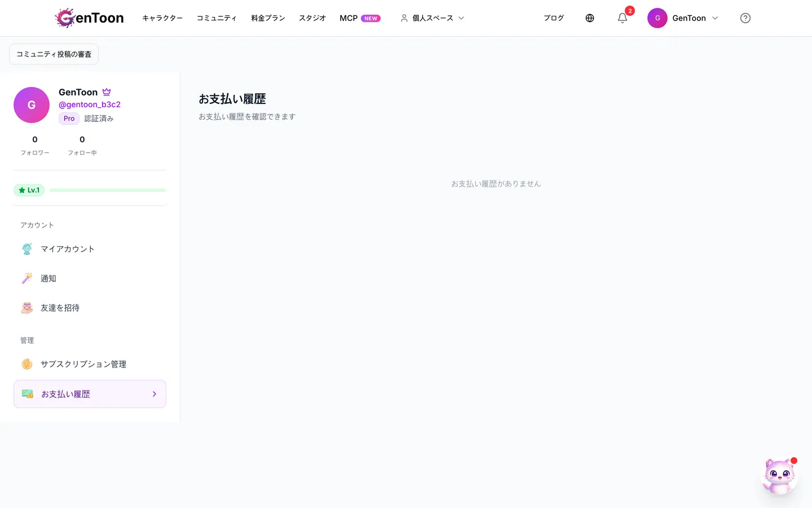Click the サブスクリプション管理 icon
The image size is (812, 508).
(x=27, y=364)
